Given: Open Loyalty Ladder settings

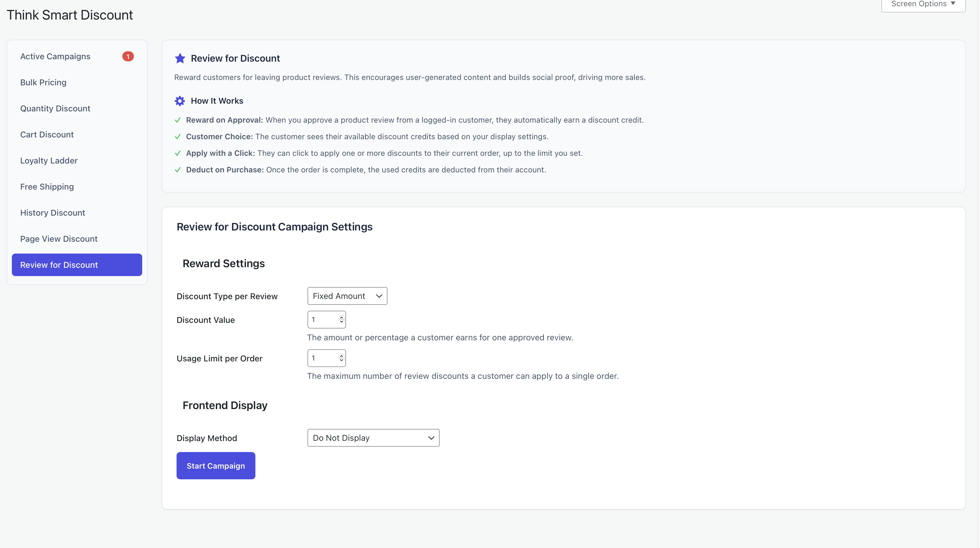Looking at the screenshot, I should [x=49, y=161].
